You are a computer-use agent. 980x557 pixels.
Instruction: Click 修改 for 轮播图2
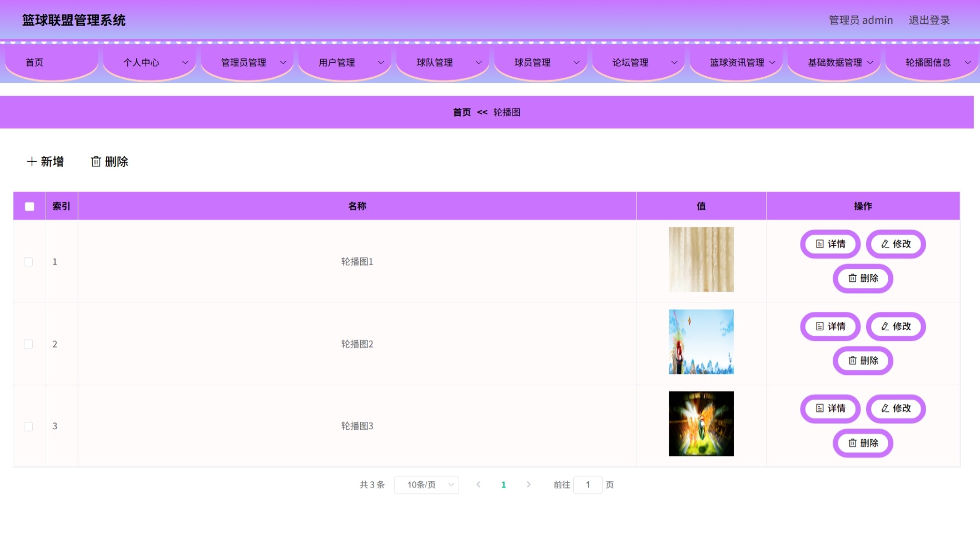[x=896, y=326]
